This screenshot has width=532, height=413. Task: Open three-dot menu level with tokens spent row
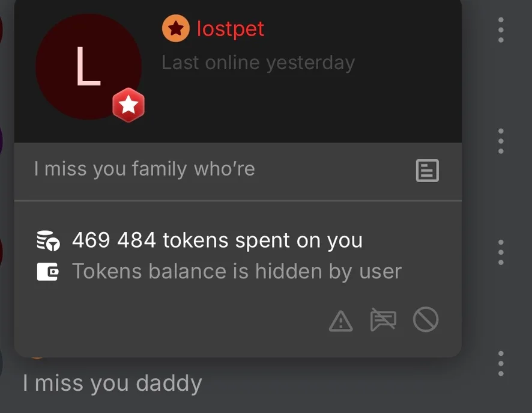pyautogui.click(x=501, y=252)
